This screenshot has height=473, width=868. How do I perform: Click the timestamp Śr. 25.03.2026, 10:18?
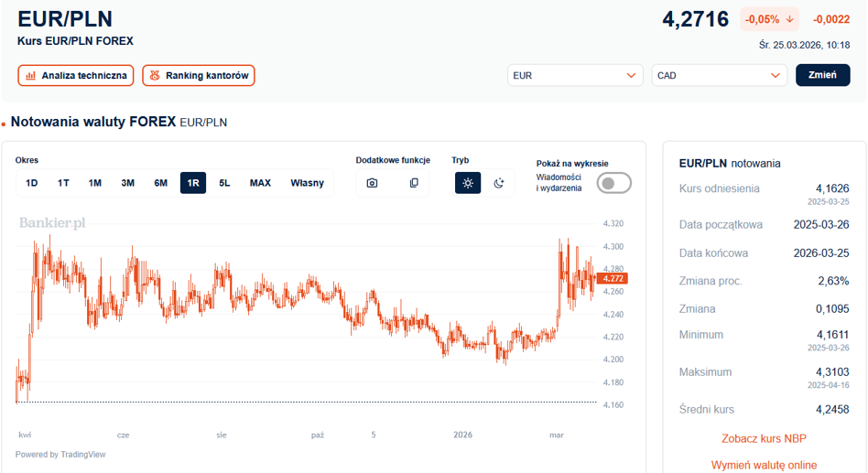coord(804,46)
